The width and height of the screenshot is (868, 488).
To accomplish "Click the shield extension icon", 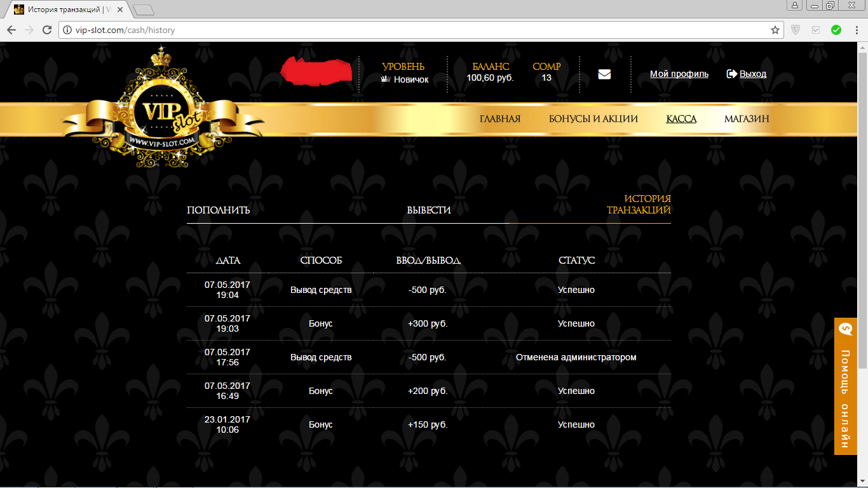I will (x=795, y=30).
